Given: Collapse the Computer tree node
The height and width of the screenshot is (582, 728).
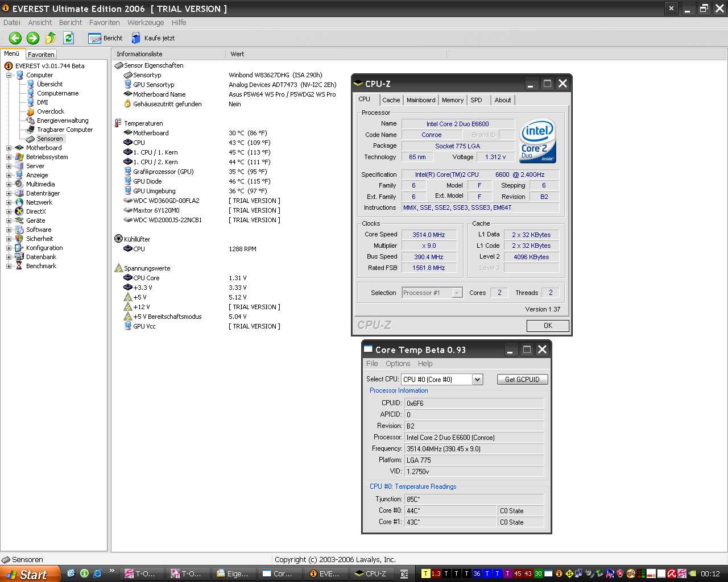Looking at the screenshot, I should (9, 75).
